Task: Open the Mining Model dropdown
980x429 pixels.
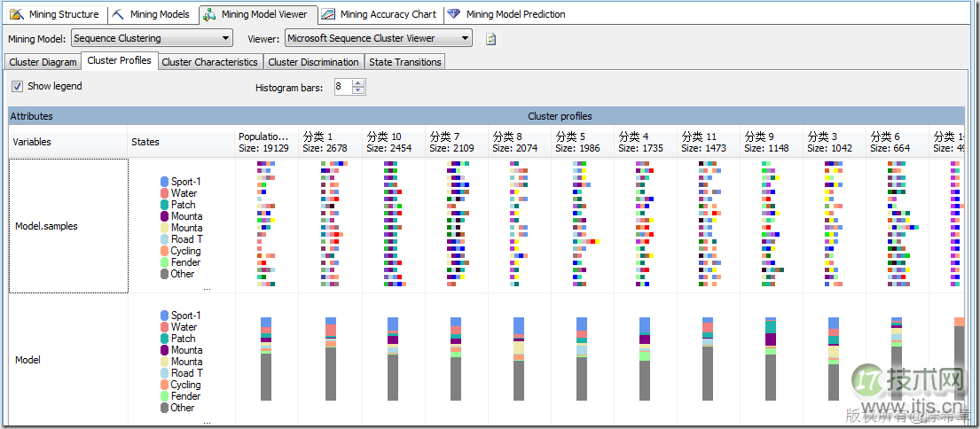Action: (225, 38)
